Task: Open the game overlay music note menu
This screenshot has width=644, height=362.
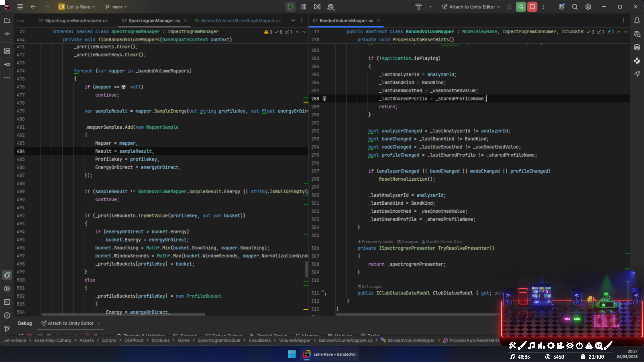Action: (x=531, y=346)
